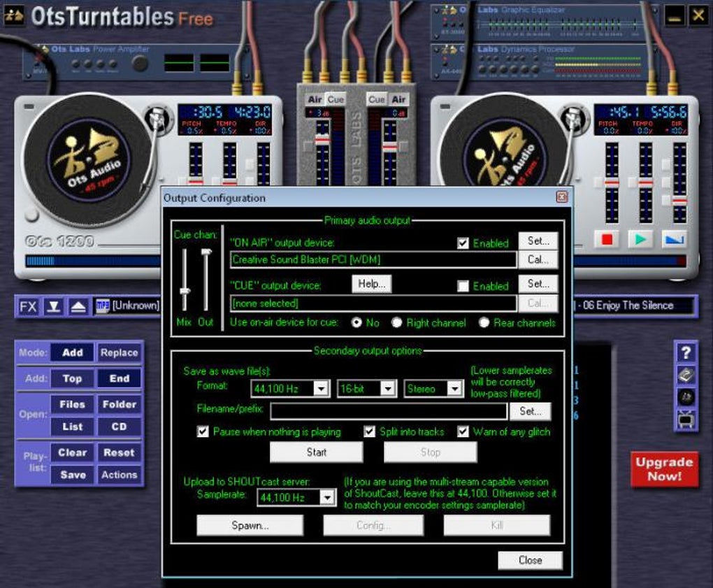Click the round Ots logo icon in sidebar
The height and width of the screenshot is (588, 713).
coord(686,397)
